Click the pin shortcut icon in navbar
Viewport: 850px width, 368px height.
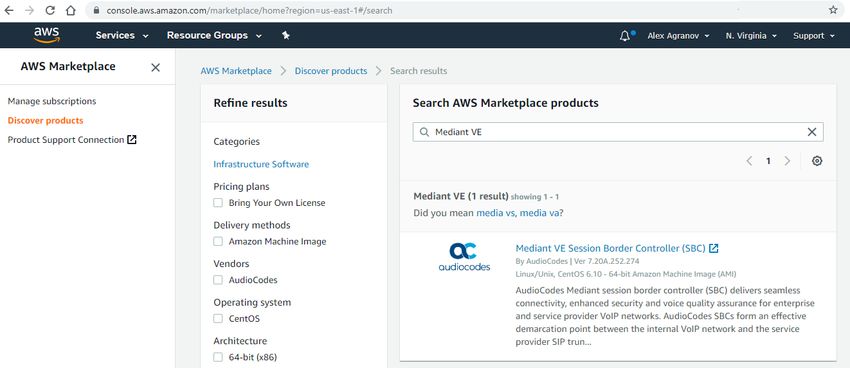click(286, 35)
